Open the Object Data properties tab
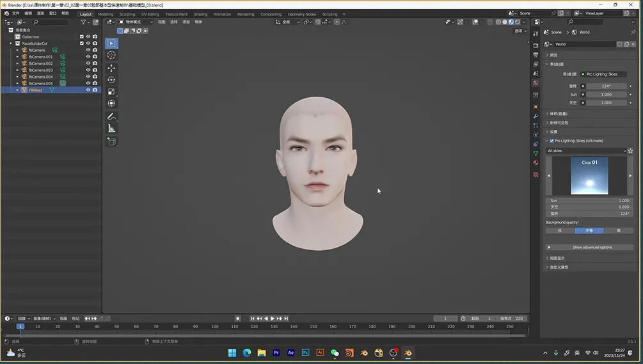Viewport: 643px width, 364px height. (536, 154)
